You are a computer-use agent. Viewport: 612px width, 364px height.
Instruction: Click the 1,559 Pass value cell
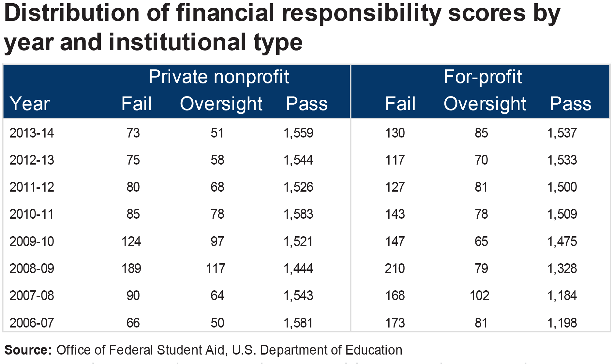[x=298, y=133]
